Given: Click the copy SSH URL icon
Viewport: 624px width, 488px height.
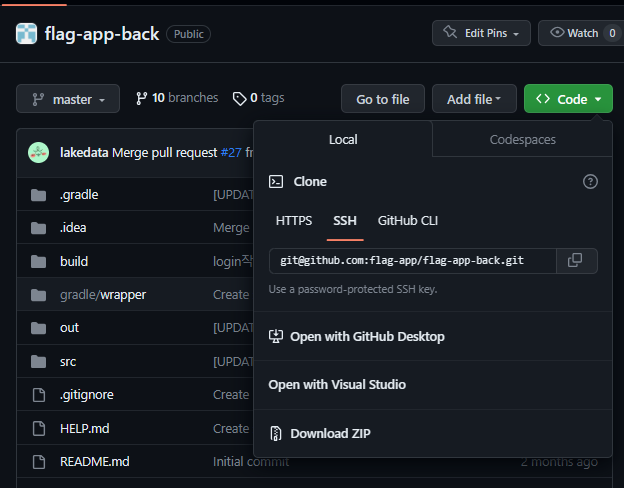Looking at the screenshot, I should tap(575, 260).
